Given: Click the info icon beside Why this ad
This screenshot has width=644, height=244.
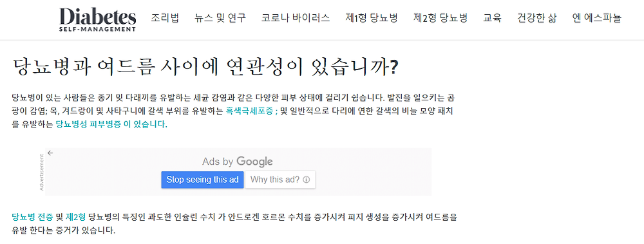Looking at the screenshot, I should [306, 180].
